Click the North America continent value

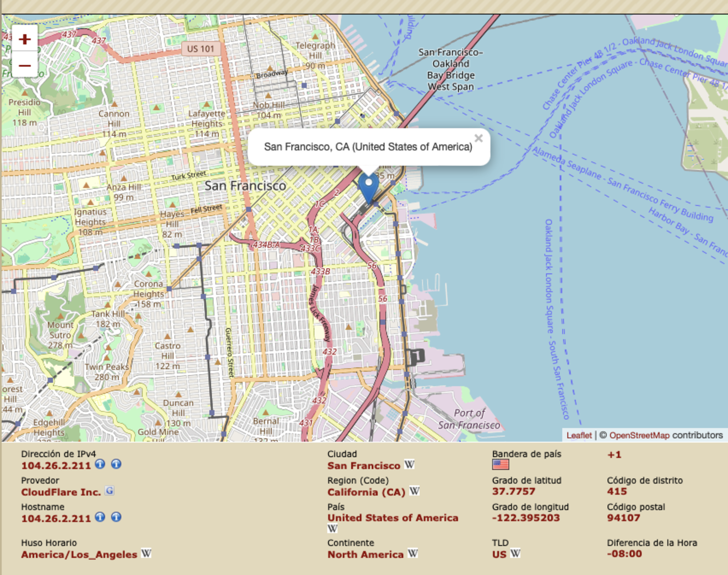pyautogui.click(x=366, y=555)
